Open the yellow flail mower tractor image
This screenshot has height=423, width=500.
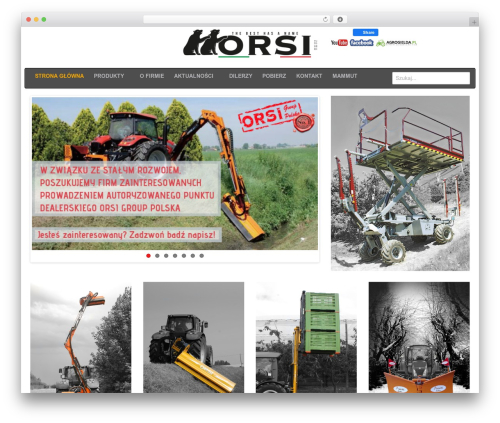pos(193,337)
